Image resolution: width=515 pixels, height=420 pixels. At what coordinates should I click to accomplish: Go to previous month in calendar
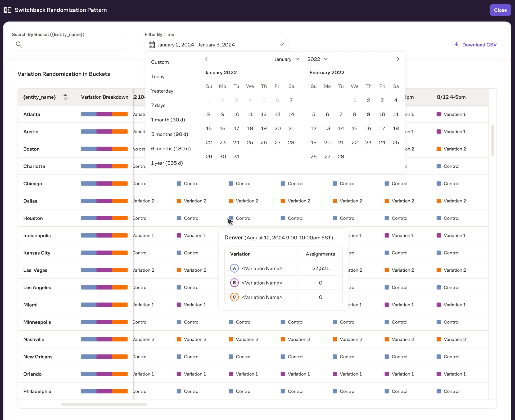(x=206, y=59)
